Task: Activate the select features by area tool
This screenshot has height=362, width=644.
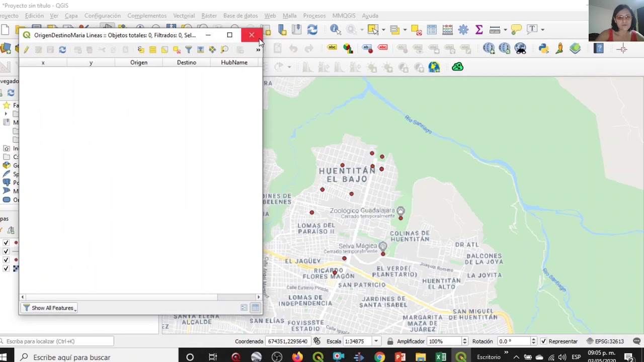Action: pos(372,30)
